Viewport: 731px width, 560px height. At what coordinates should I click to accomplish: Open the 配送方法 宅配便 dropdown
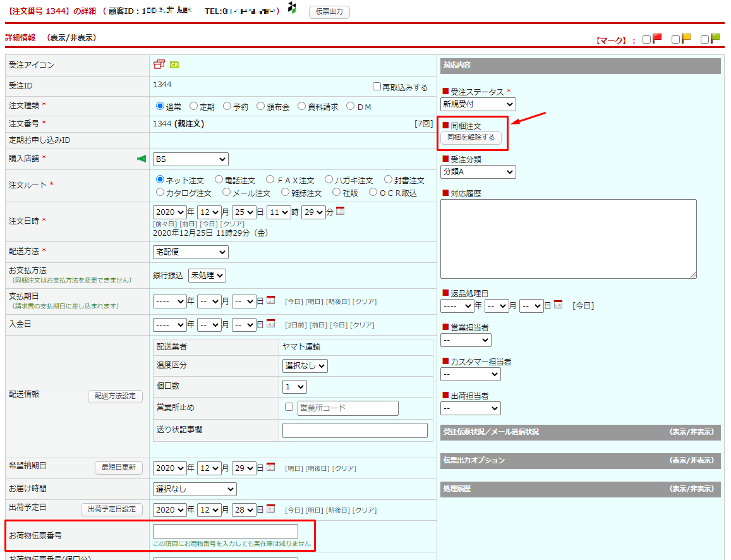(x=190, y=252)
